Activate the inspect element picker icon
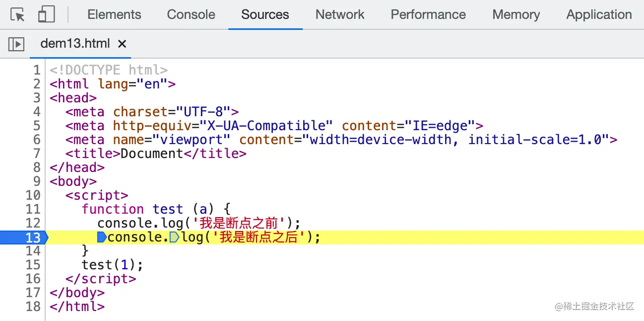 [x=18, y=15]
